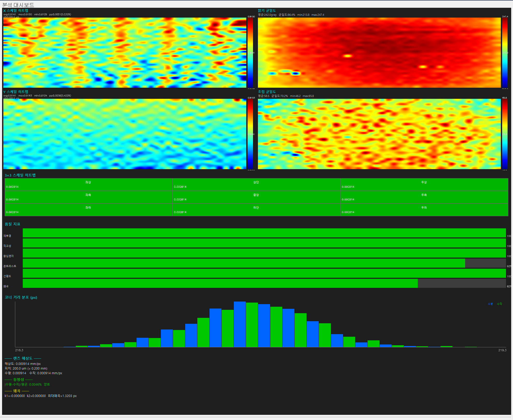This screenshot has width=513, height=420.
Task: Select the 우측 grid cell
Action: coord(424,197)
